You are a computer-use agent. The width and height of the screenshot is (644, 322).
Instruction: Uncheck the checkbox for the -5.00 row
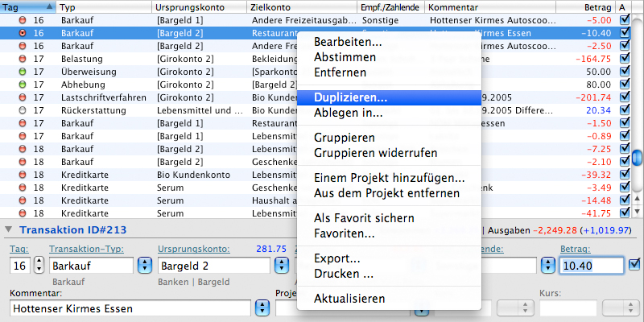[x=625, y=19]
